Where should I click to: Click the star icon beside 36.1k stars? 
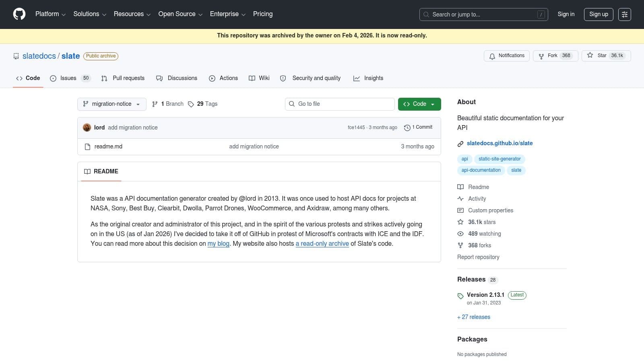tap(460, 222)
